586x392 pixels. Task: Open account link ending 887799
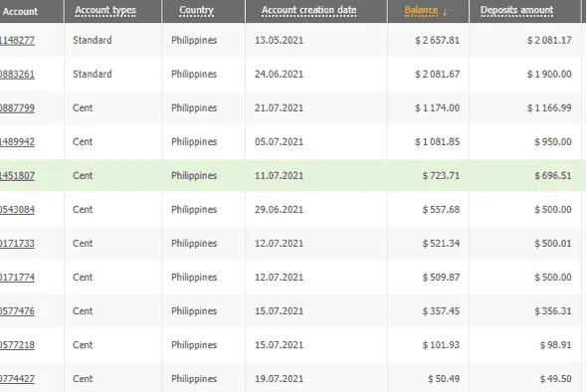(x=17, y=108)
